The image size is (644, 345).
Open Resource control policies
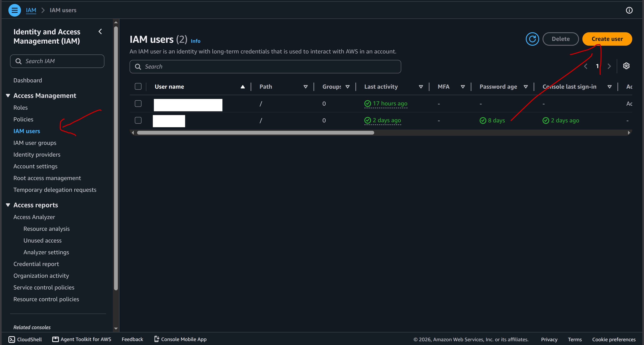pos(46,300)
